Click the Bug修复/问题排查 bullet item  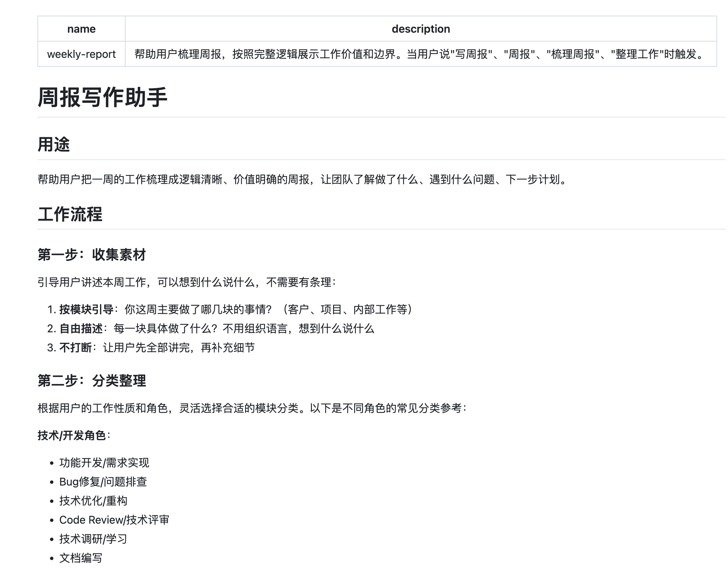click(103, 482)
